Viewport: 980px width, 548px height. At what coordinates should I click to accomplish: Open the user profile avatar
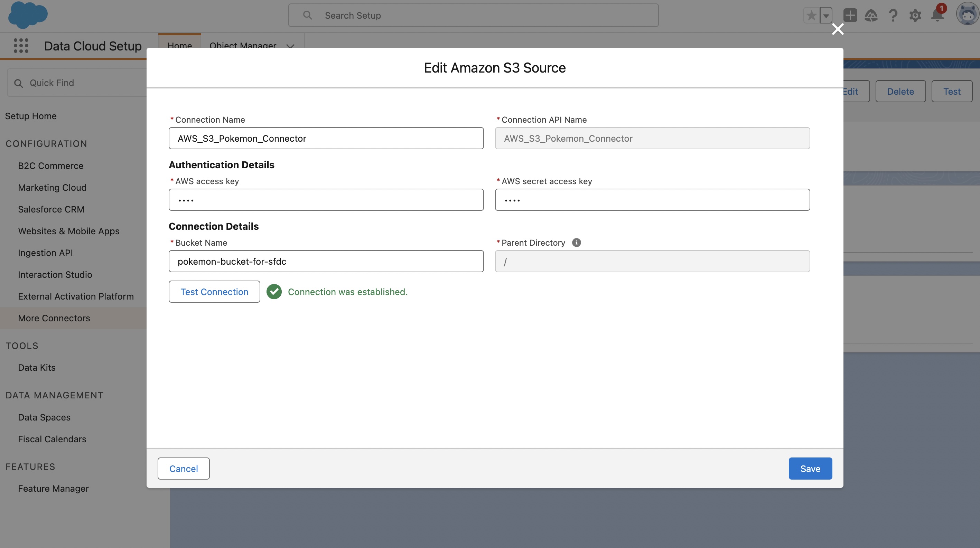968,15
